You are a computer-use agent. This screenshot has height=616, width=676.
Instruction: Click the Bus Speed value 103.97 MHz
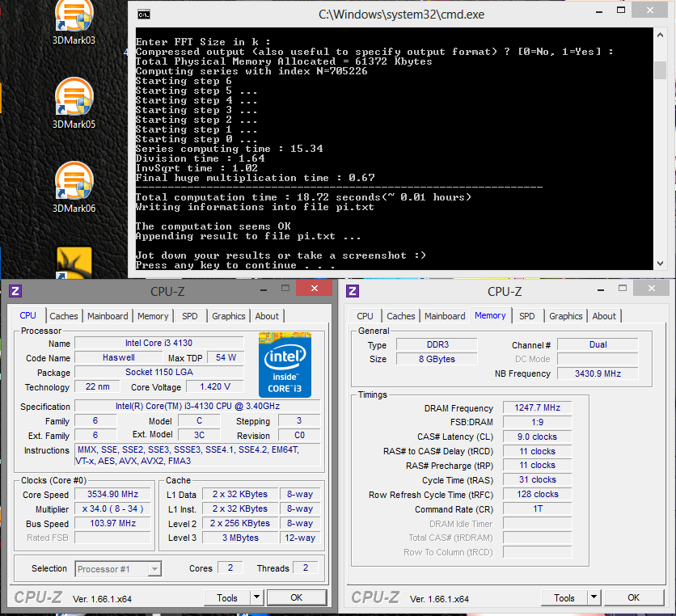coord(113,523)
